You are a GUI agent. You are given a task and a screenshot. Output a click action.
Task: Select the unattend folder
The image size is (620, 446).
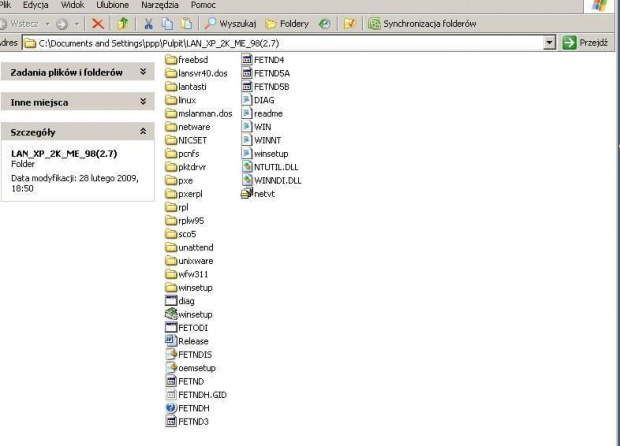[x=189, y=248]
